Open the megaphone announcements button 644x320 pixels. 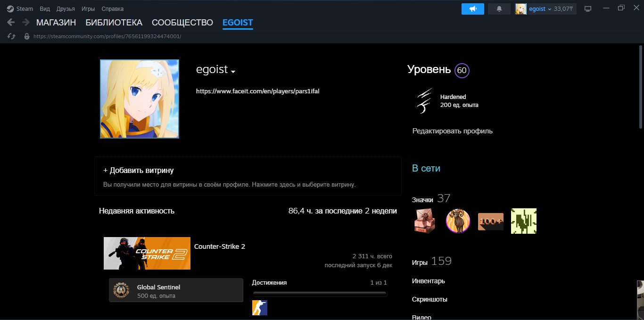click(472, 9)
